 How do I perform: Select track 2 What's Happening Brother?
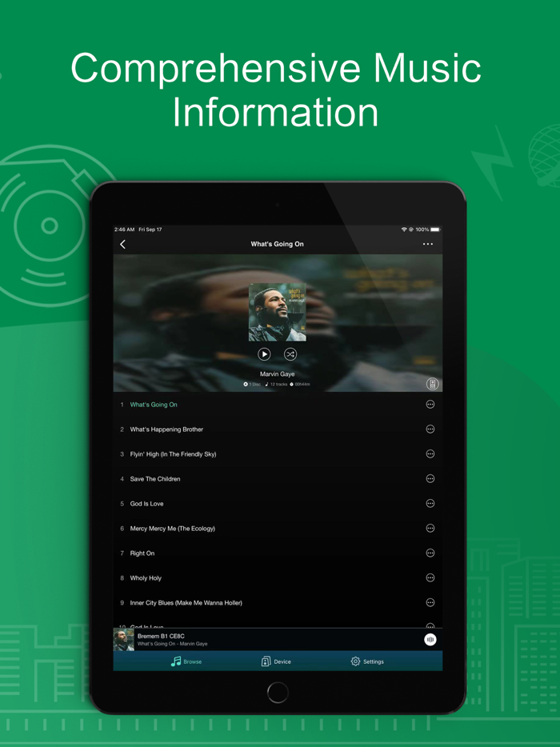coord(278,429)
